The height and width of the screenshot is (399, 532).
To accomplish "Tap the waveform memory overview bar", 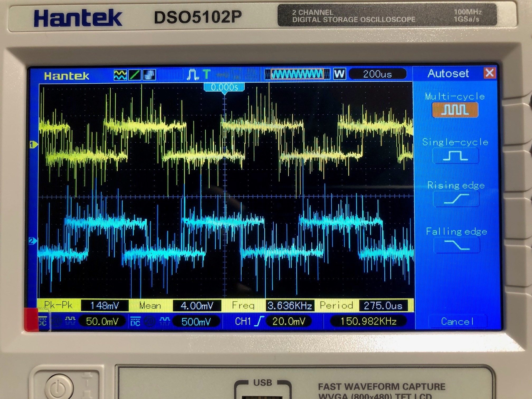I will [297, 74].
